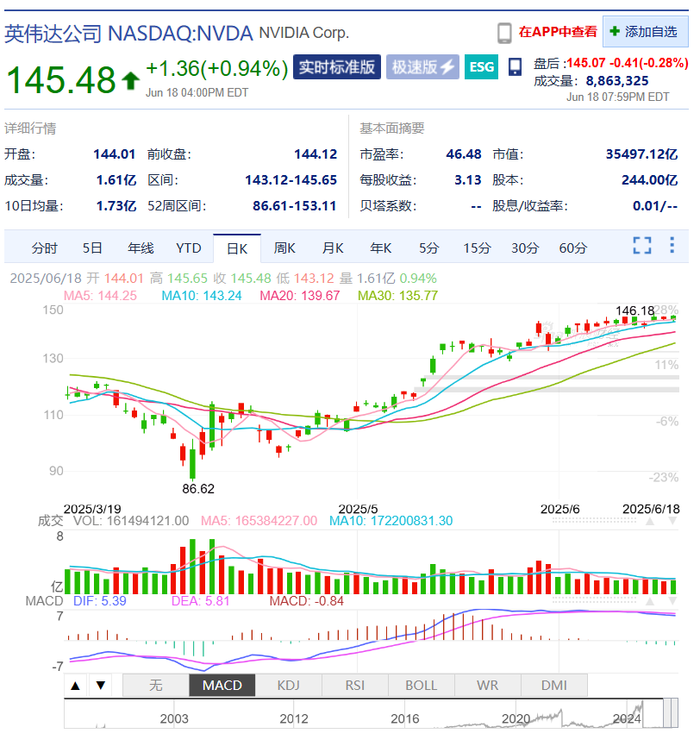This screenshot has width=700, height=746.
Task: Click the 每股收益 value 3.13
Action: 468,180
